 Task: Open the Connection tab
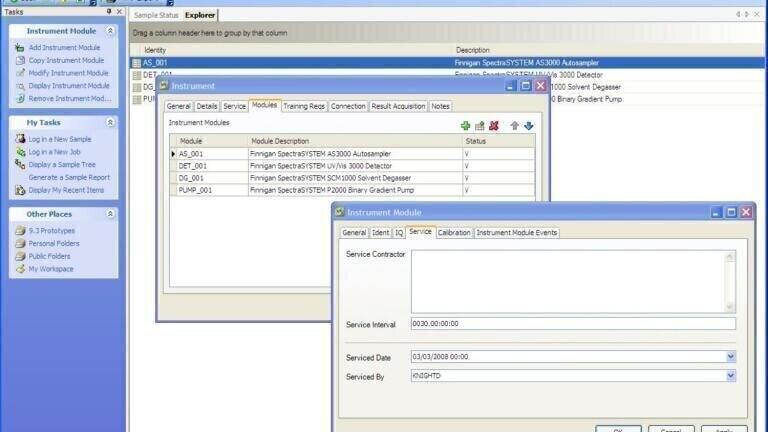click(x=348, y=106)
